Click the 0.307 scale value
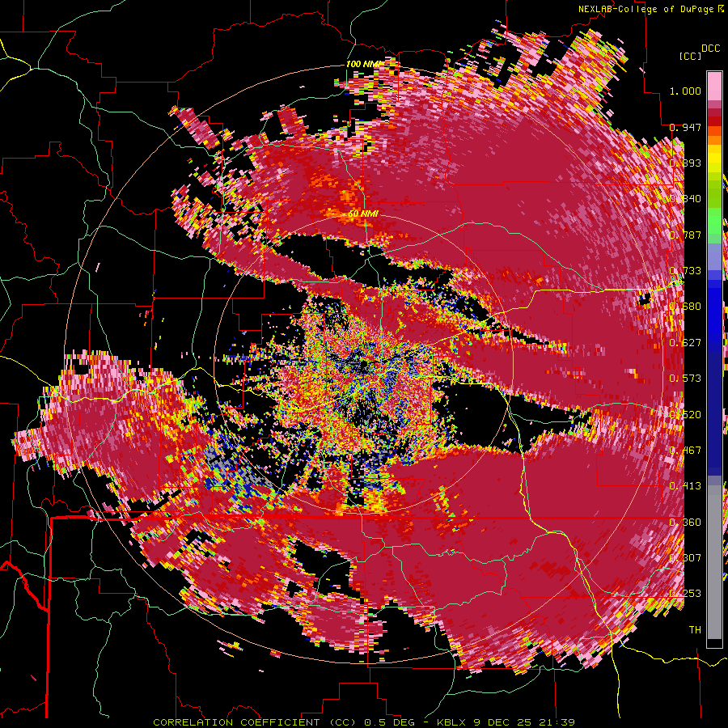Screen dimensions: 728x728 (685, 557)
